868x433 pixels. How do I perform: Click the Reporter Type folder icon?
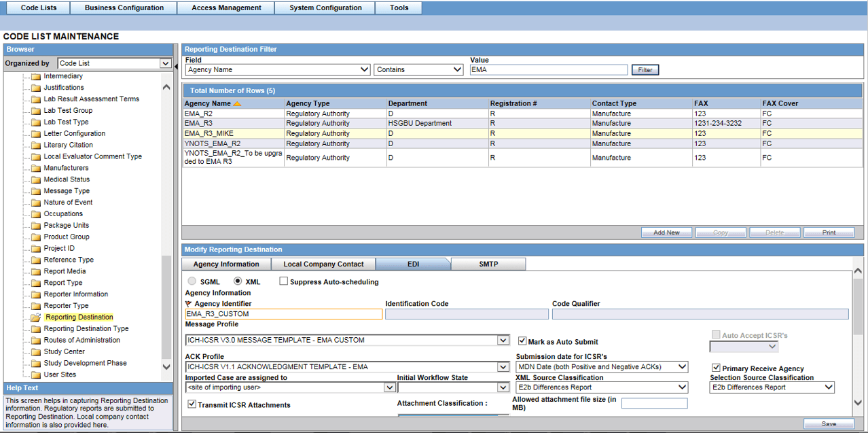coord(35,306)
